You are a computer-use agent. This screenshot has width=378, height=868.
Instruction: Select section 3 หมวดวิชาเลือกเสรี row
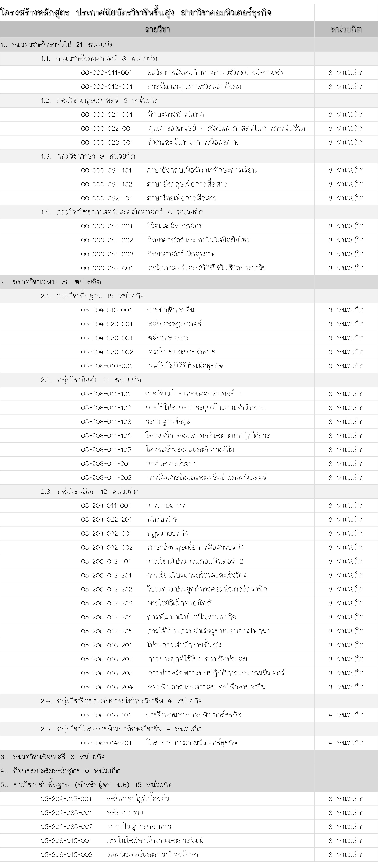(x=189, y=757)
